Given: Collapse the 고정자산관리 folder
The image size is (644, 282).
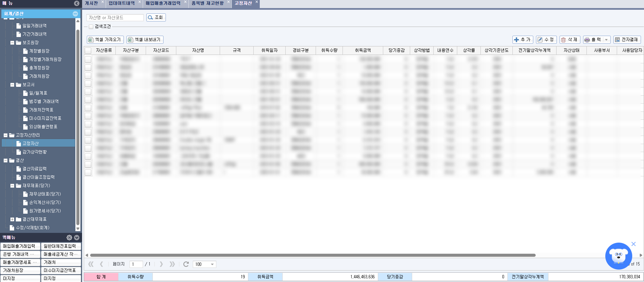Looking at the screenshot, I should (5, 135).
